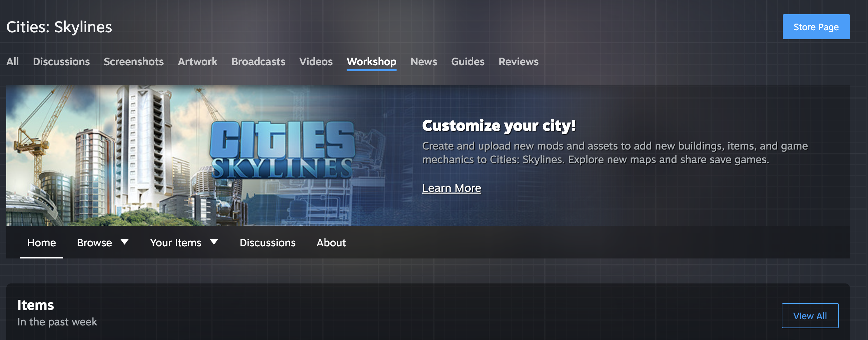Switch to the Videos tab

coord(316,61)
